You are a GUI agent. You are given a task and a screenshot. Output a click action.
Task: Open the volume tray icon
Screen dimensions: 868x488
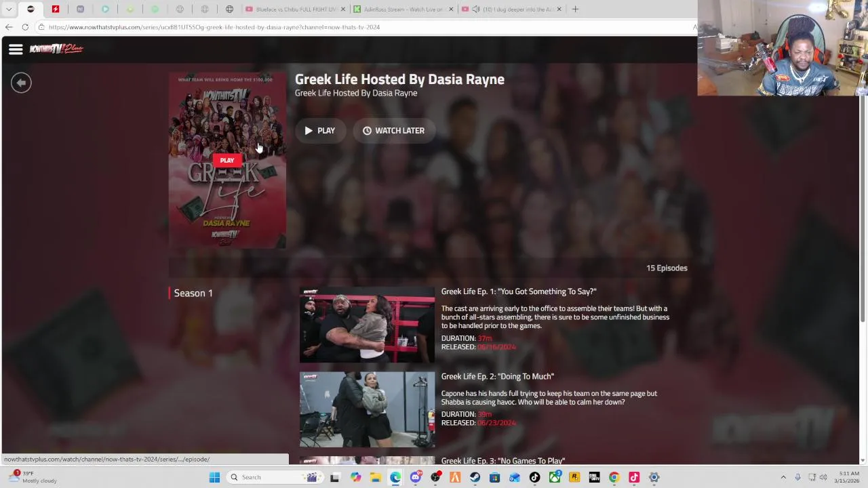[824, 477]
